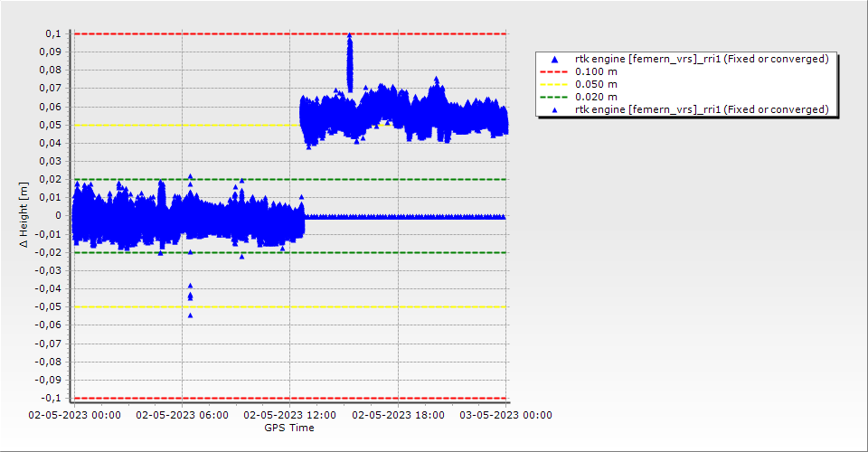
Task: Click the red dashed swatch beside 0.100 m
Action: [x=555, y=71]
